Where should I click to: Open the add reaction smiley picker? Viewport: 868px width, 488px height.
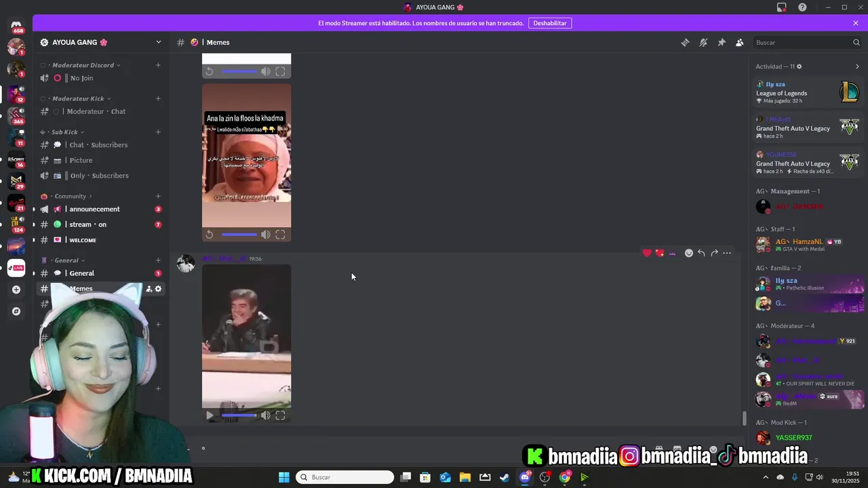(689, 253)
